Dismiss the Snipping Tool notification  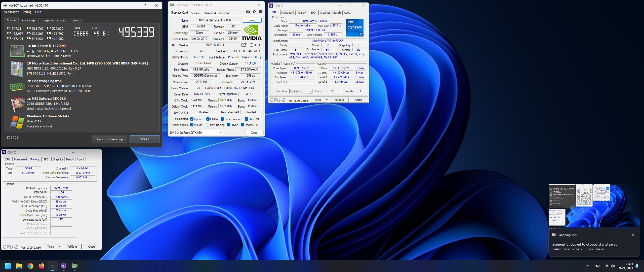tap(633, 235)
